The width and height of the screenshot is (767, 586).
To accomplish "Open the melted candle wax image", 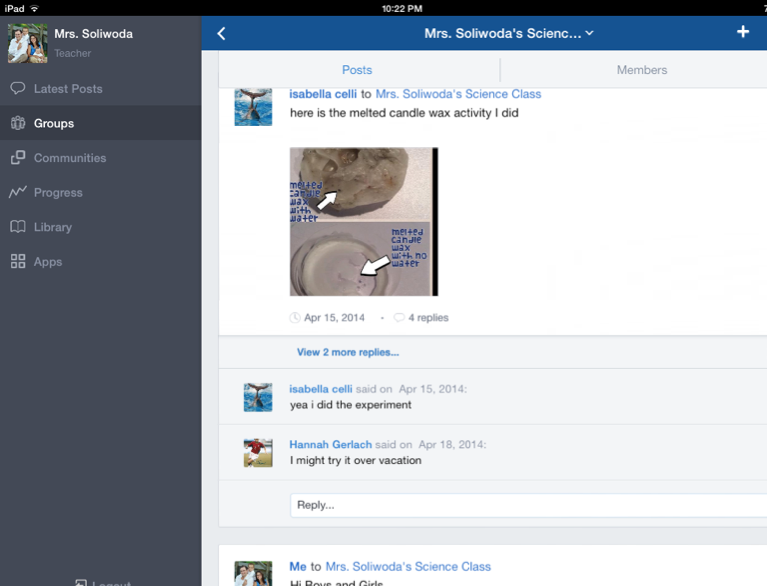I will pyautogui.click(x=363, y=222).
